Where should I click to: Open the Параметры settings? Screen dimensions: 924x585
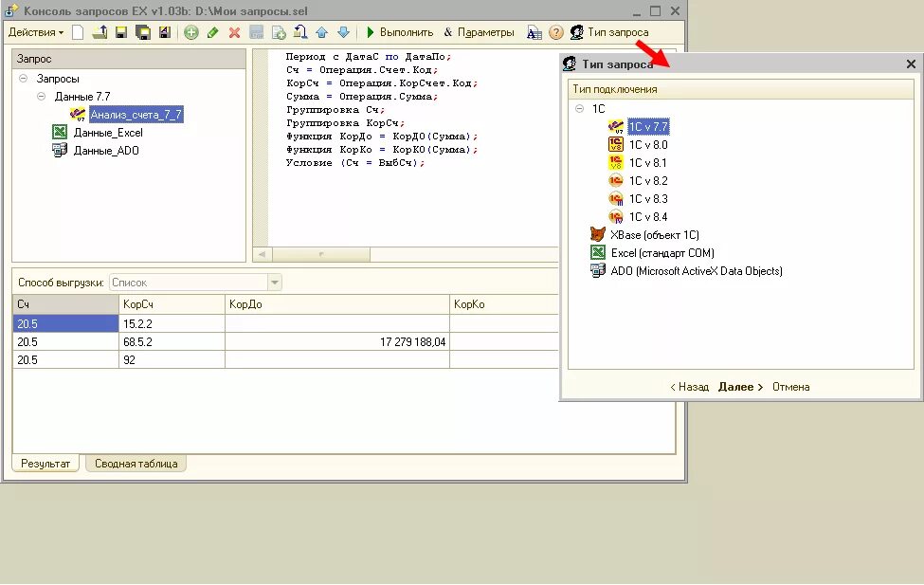pyautogui.click(x=480, y=32)
